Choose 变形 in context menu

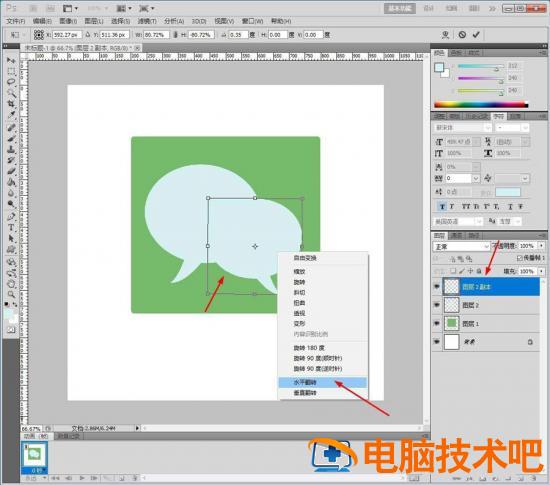pos(323,323)
